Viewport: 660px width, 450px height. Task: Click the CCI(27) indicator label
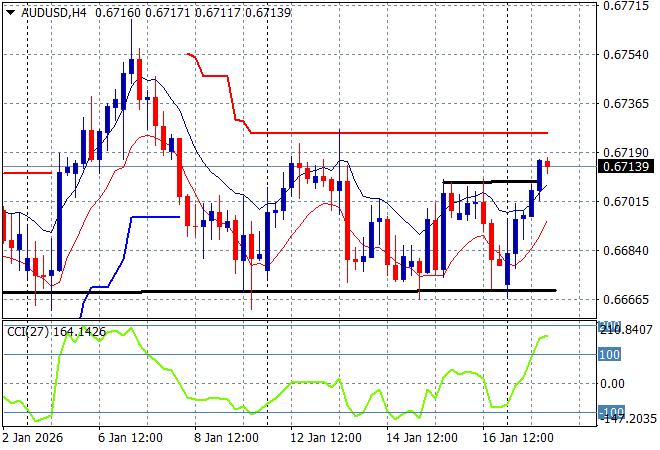point(27,331)
